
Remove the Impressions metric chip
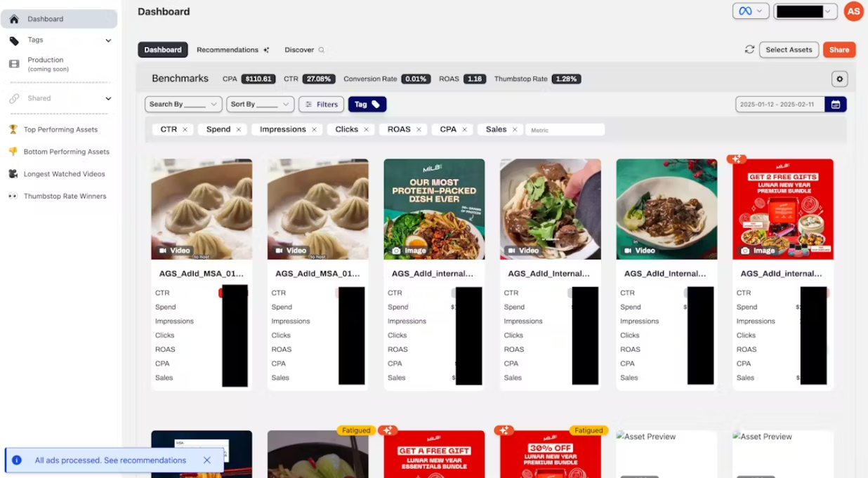click(x=314, y=130)
